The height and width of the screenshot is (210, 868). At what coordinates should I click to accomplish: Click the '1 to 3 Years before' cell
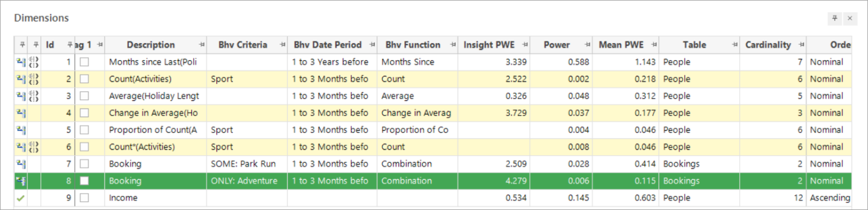[x=332, y=62]
